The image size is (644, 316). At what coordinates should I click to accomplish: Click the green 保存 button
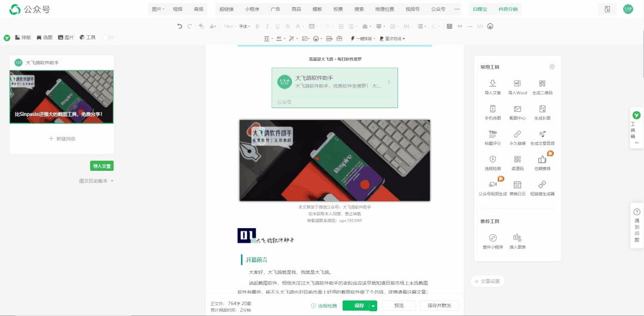coord(359,306)
